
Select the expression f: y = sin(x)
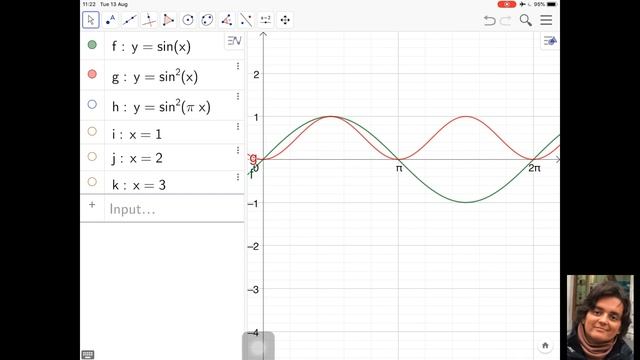151,47
